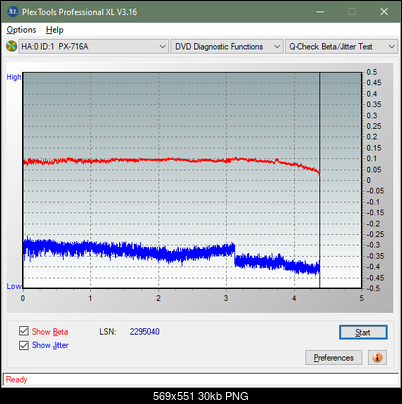Open the Help menu
The height and width of the screenshot is (404, 402).
(x=55, y=30)
